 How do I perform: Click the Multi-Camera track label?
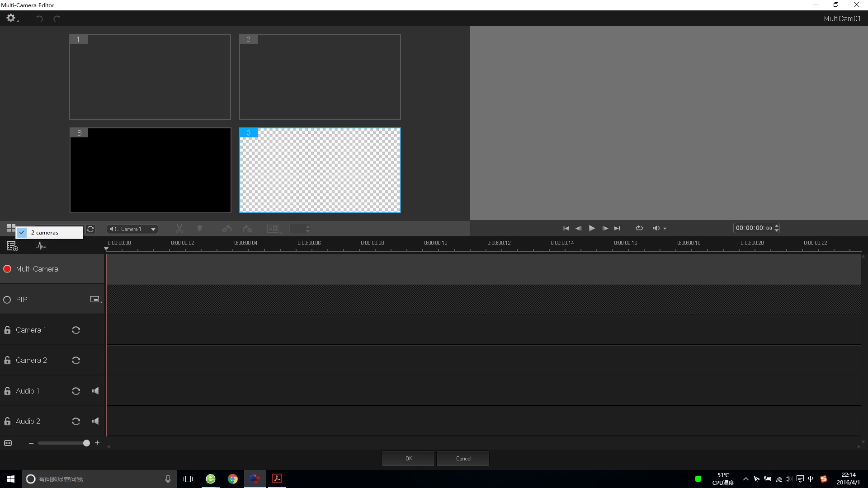click(x=37, y=269)
